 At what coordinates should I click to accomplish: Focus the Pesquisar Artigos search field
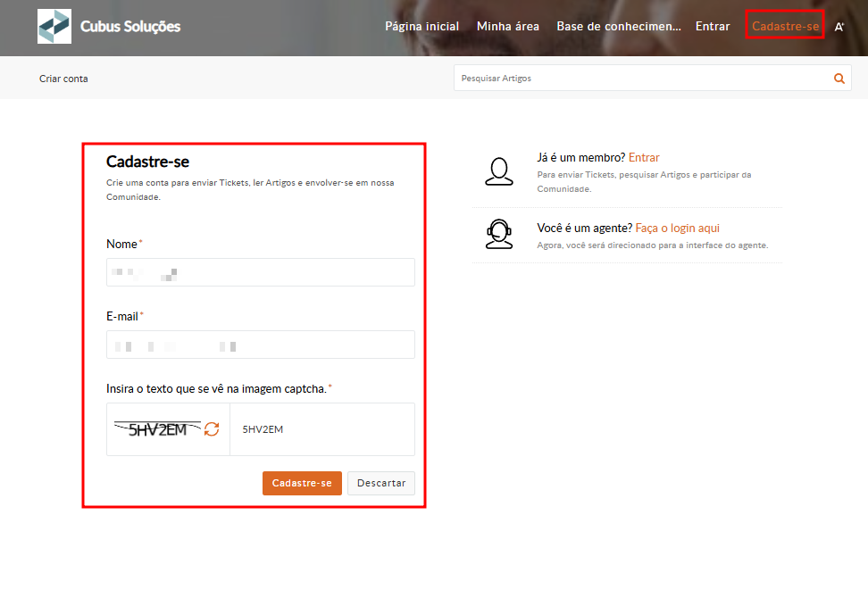(641, 79)
